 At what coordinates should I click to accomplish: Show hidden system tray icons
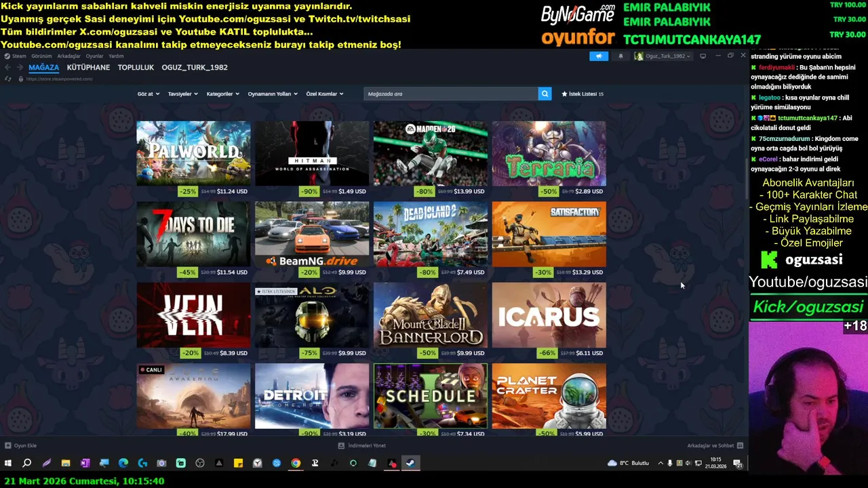(660, 463)
